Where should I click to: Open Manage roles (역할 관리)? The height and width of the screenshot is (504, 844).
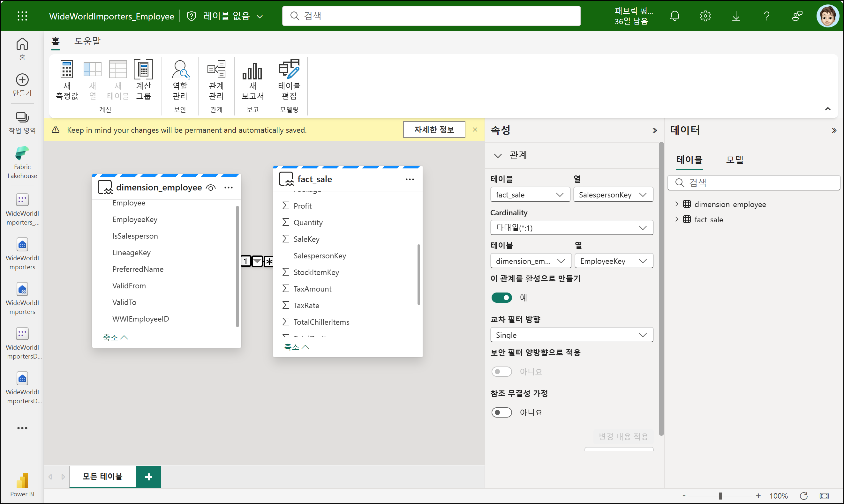click(180, 80)
